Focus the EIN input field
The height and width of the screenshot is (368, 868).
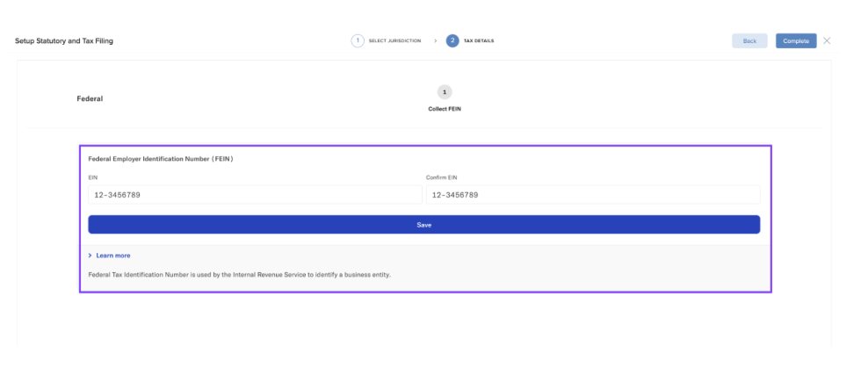(x=255, y=195)
